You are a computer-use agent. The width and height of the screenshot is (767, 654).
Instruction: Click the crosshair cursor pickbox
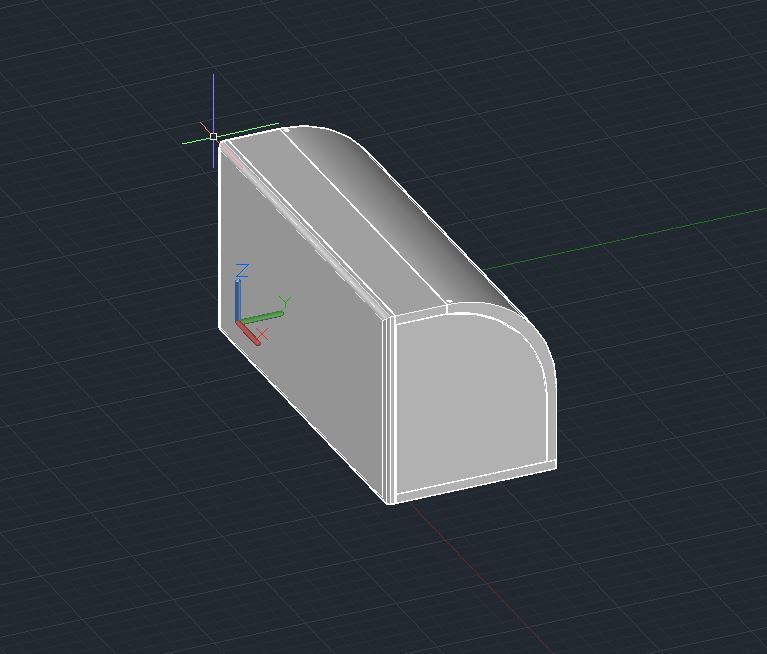point(213,136)
